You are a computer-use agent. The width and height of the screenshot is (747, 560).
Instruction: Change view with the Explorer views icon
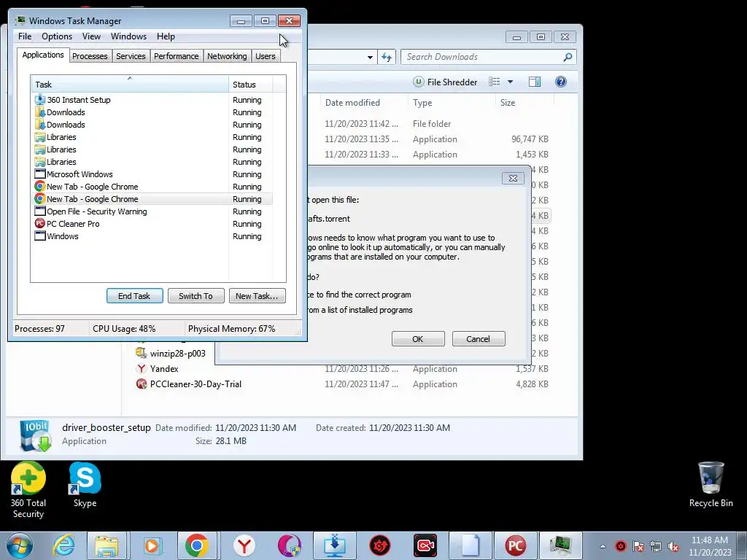point(495,82)
